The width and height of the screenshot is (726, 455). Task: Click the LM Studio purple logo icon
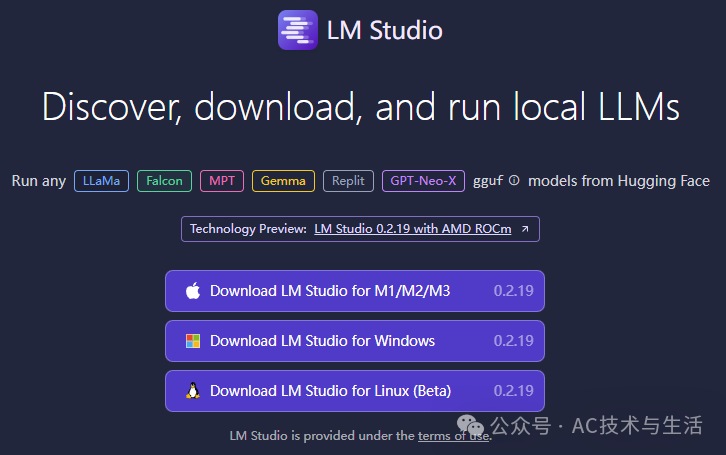(x=298, y=30)
